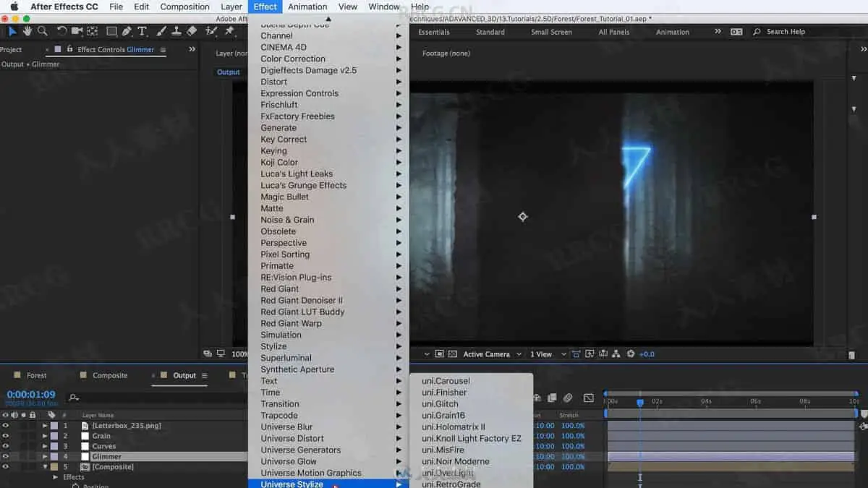This screenshot has width=868, height=488.
Task: Open the Output timeline panel menu icon
Action: coord(204,375)
